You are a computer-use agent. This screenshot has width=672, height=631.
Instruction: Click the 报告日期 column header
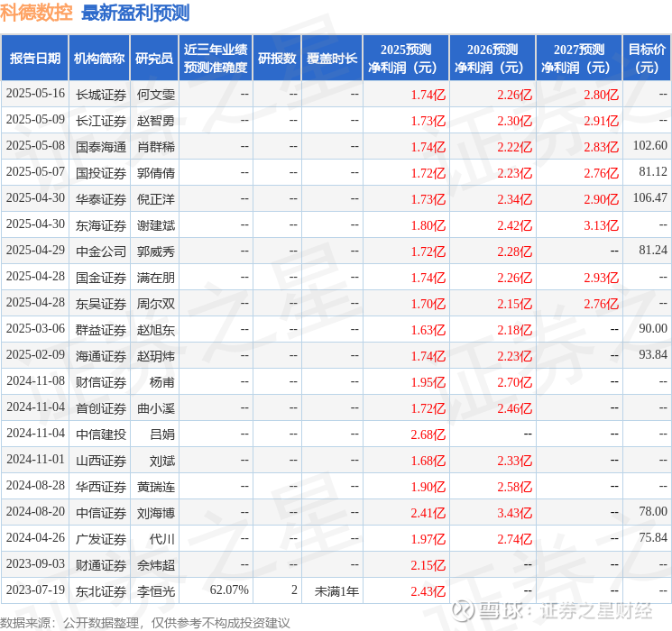[34, 59]
